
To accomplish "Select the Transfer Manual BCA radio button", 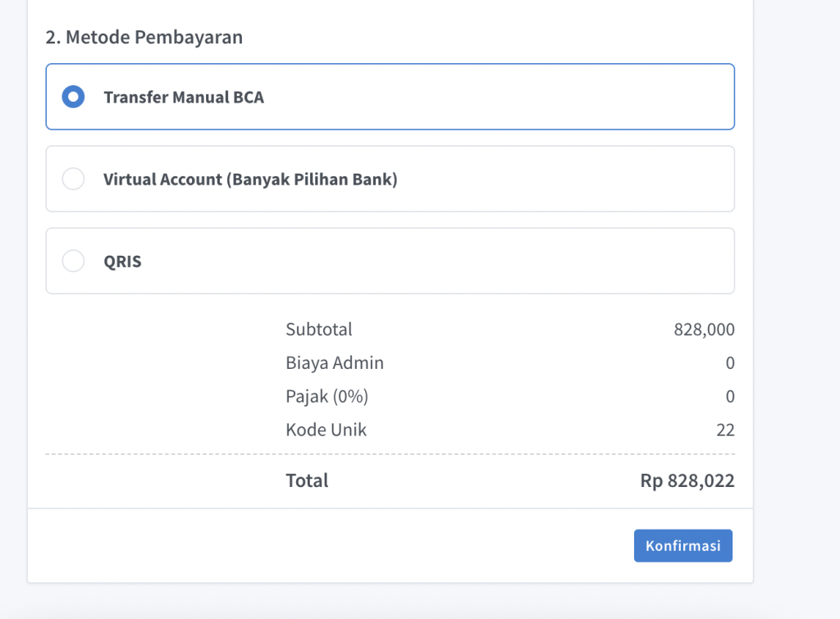I will coord(74,97).
